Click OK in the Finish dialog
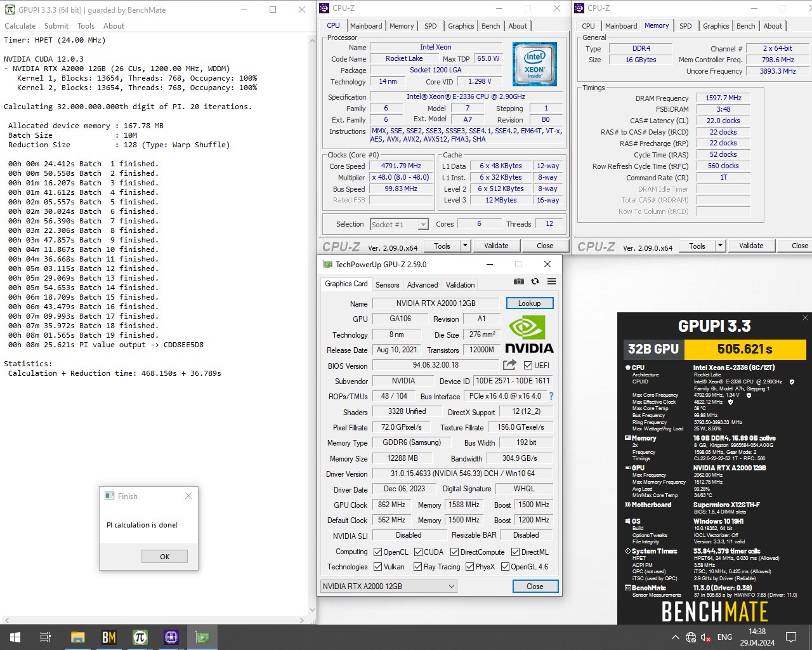 164,557
